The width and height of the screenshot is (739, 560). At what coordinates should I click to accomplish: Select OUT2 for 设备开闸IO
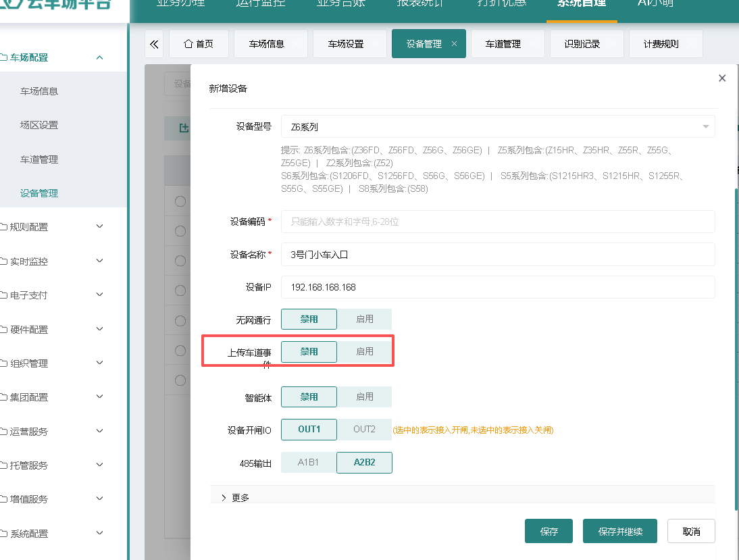pyautogui.click(x=364, y=430)
